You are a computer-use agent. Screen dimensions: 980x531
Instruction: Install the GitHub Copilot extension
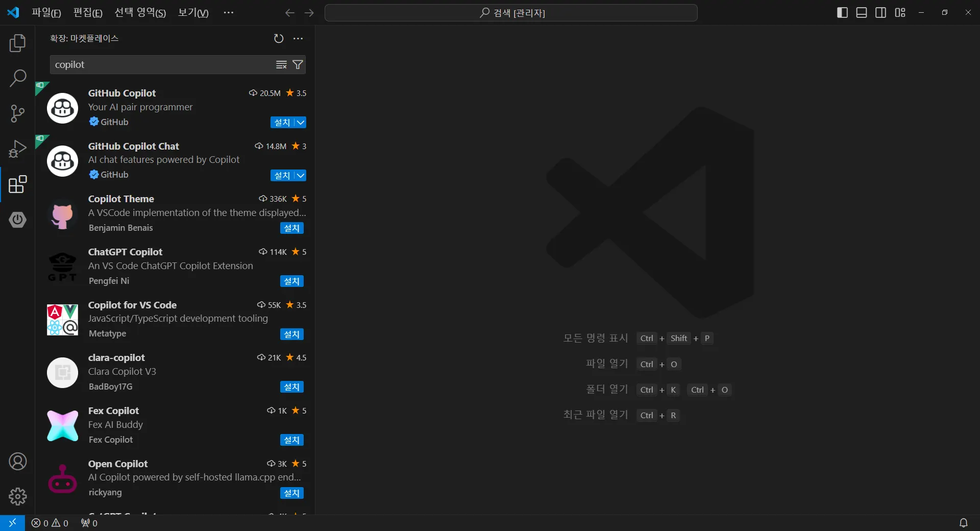click(x=282, y=123)
